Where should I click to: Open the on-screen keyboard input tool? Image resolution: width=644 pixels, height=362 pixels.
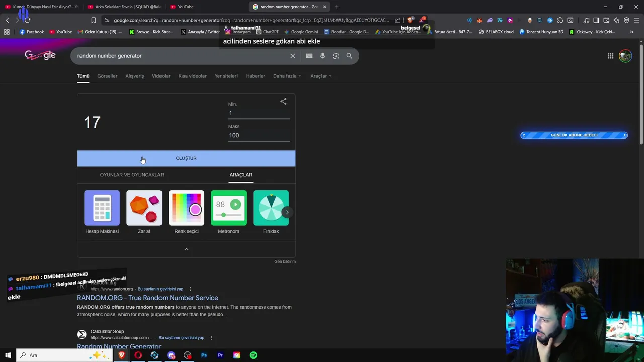click(x=309, y=56)
